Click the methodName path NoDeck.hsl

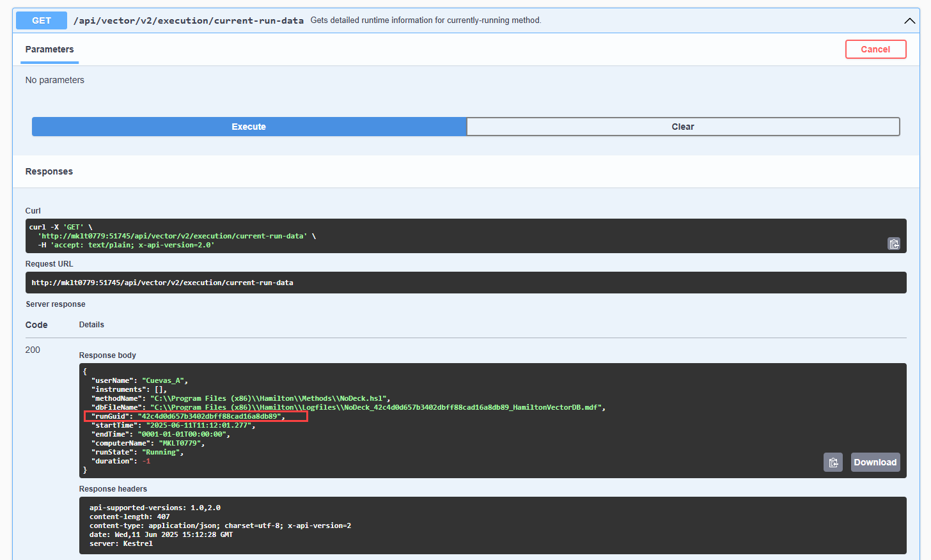[268, 398]
